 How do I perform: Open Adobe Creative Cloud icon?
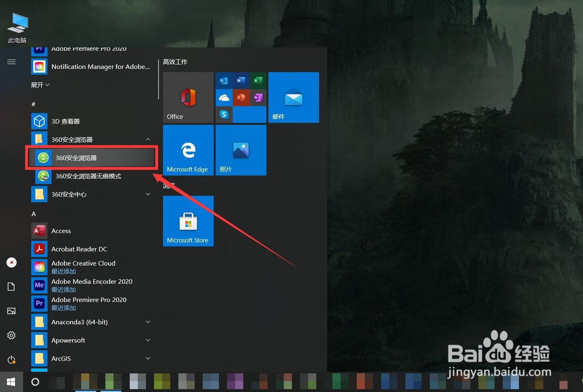pos(39,267)
